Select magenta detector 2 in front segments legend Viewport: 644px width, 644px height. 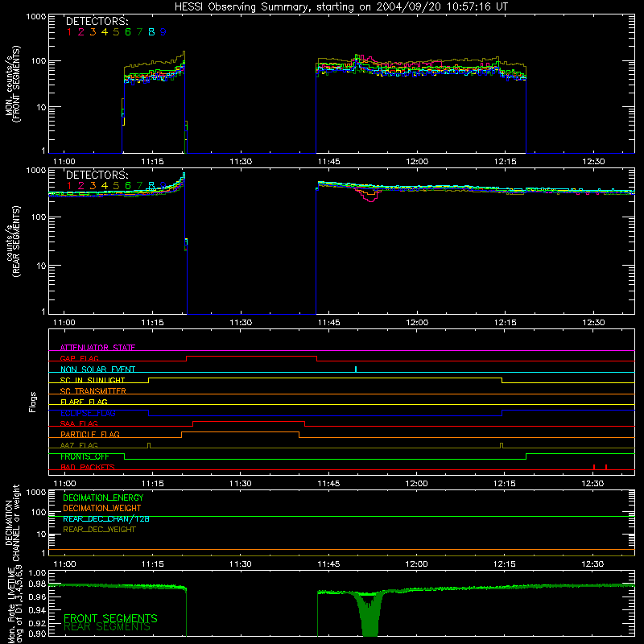pyautogui.click(x=81, y=32)
